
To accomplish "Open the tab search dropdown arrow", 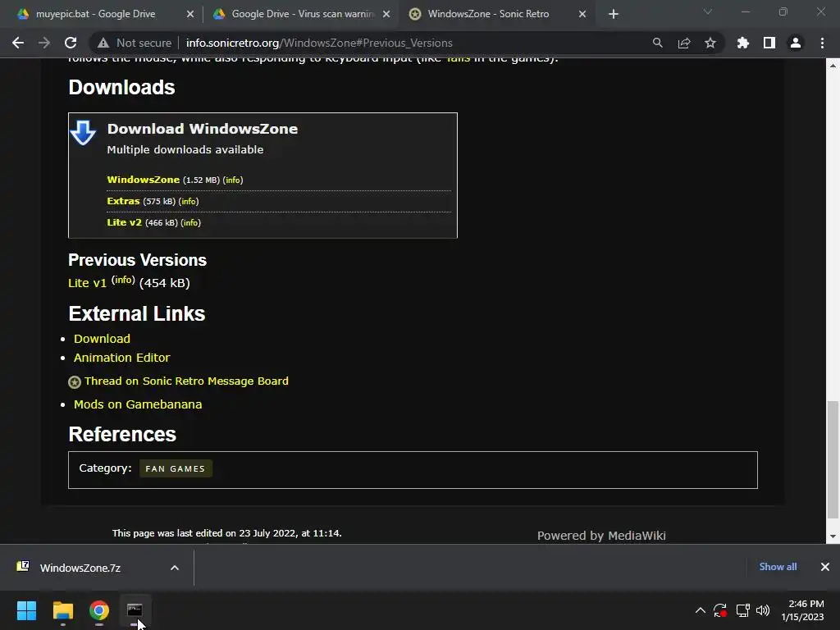I will point(708,11).
